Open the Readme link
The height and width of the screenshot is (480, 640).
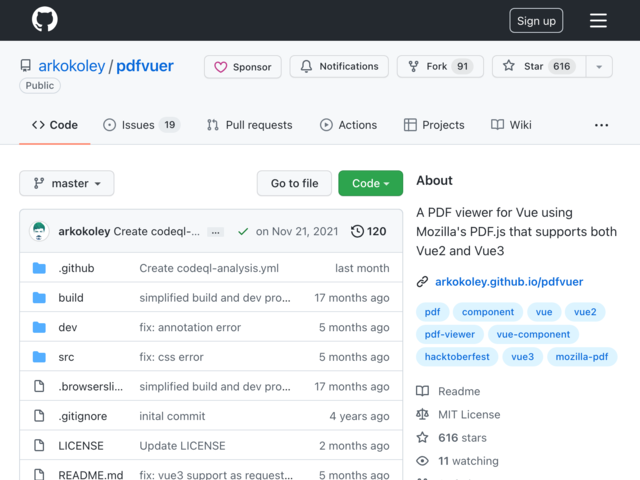point(448,391)
